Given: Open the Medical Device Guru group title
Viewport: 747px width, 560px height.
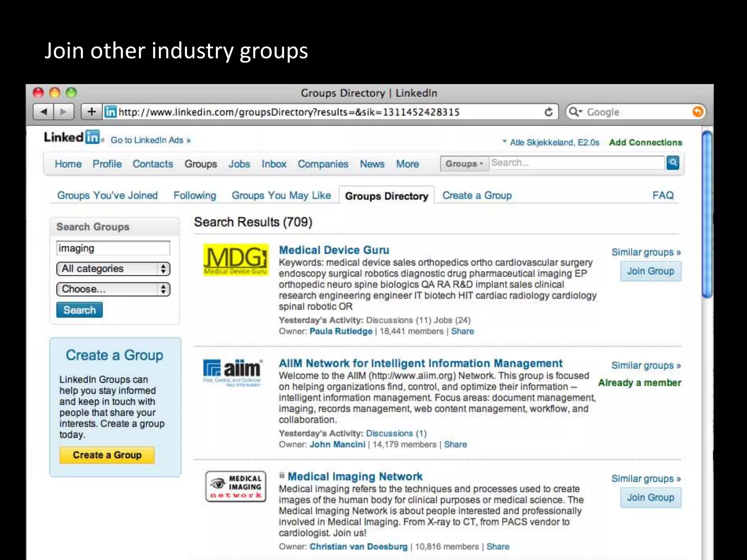Looking at the screenshot, I should pyautogui.click(x=334, y=250).
